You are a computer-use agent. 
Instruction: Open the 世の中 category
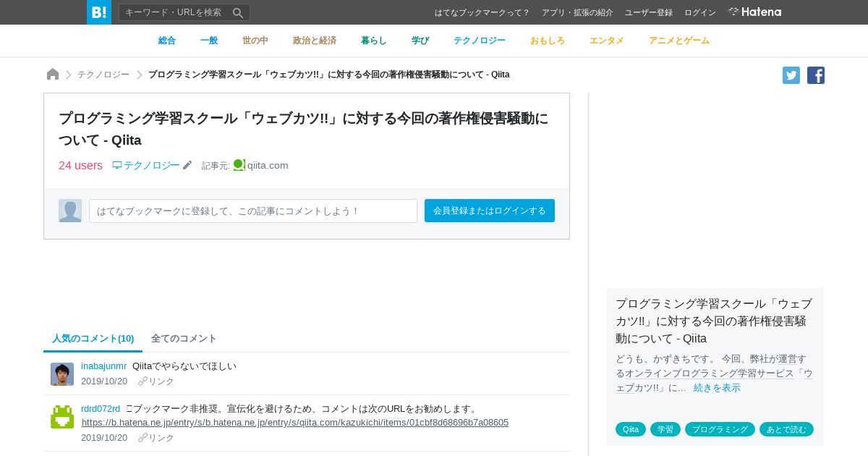(x=255, y=41)
